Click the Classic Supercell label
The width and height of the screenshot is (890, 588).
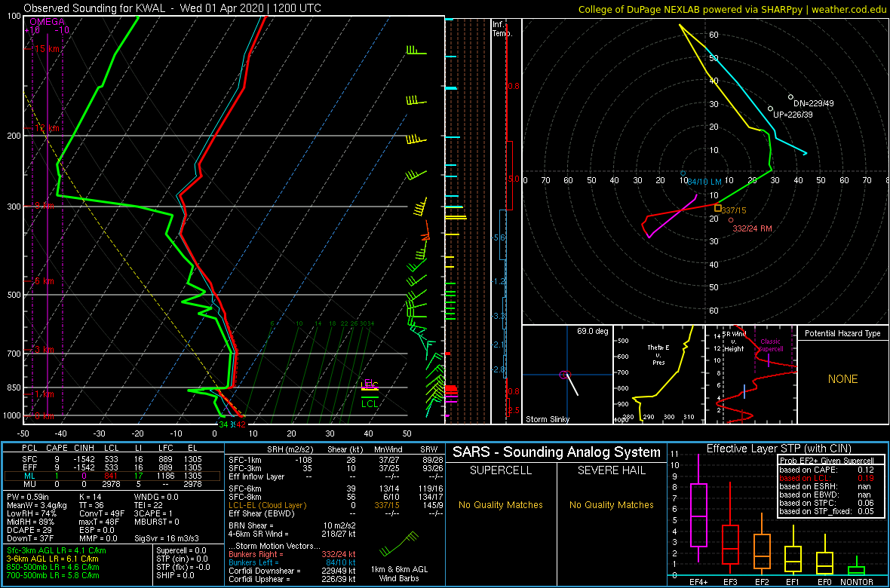(771, 345)
